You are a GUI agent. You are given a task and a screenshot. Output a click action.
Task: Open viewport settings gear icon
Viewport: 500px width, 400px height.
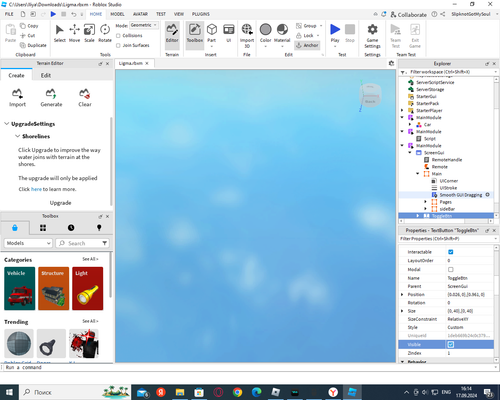391,63
